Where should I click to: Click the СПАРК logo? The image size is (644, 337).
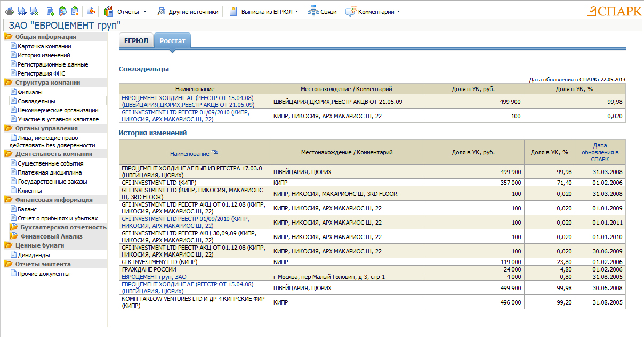(614, 11)
